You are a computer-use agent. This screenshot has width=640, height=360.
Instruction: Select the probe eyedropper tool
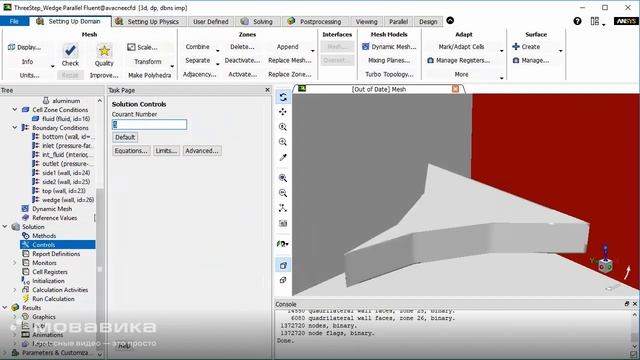tap(283, 158)
